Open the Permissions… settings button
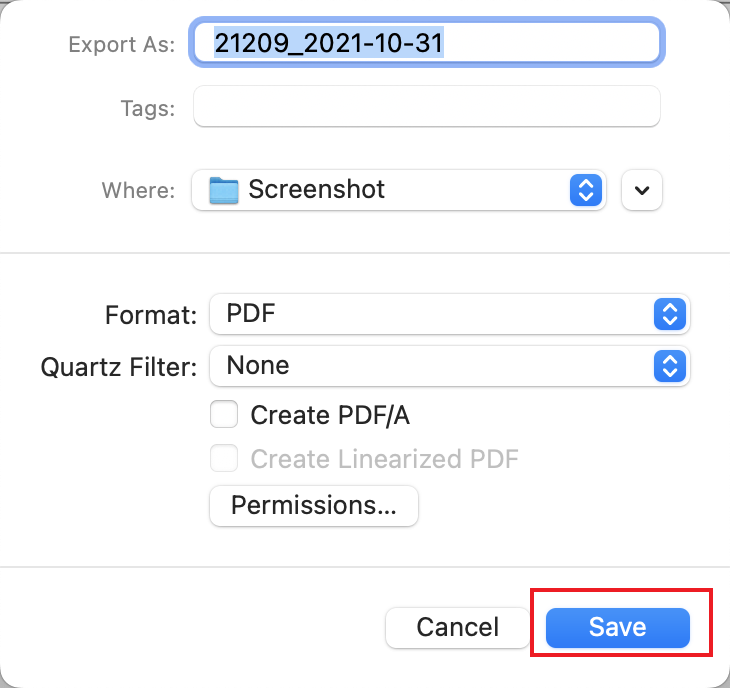 coord(313,506)
